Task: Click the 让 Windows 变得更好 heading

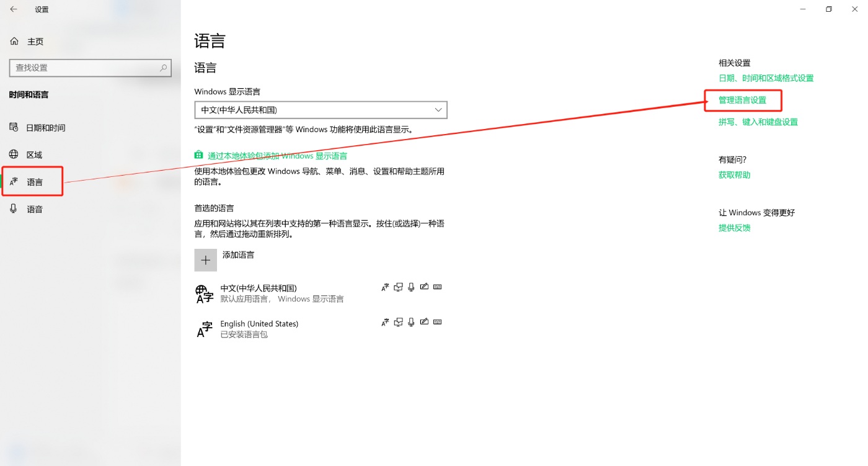Action: pos(756,213)
